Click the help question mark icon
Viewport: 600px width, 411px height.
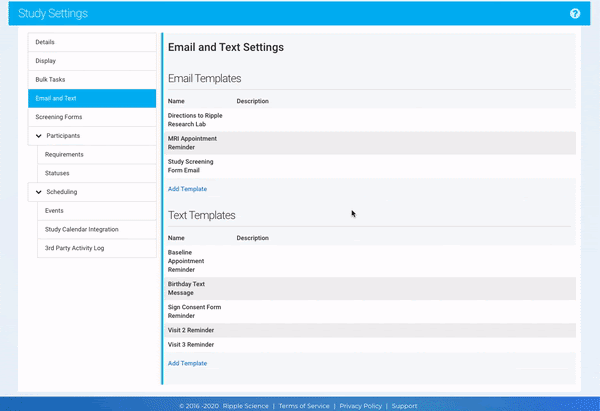pos(575,14)
